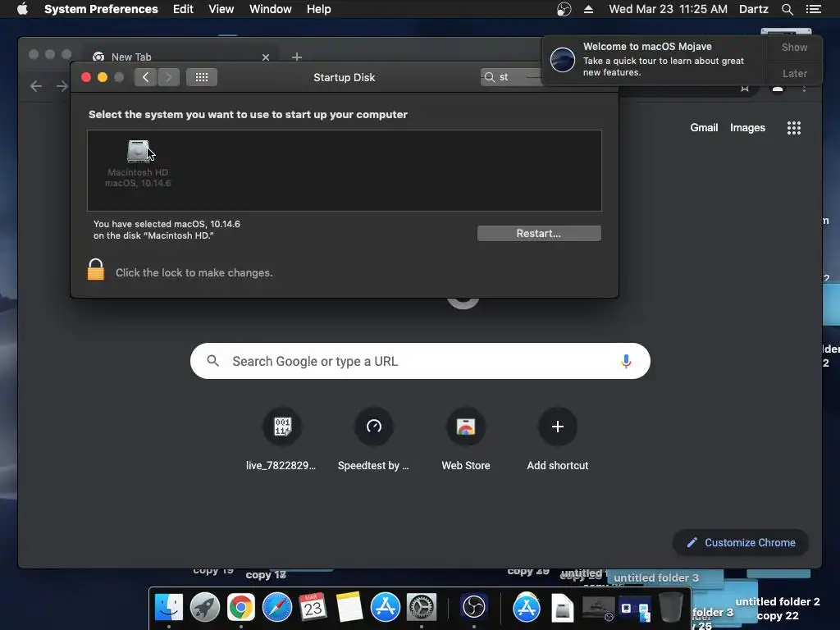Click the eject icon in menu bar
Image resolution: width=840 pixels, height=630 pixels.
pyautogui.click(x=588, y=9)
